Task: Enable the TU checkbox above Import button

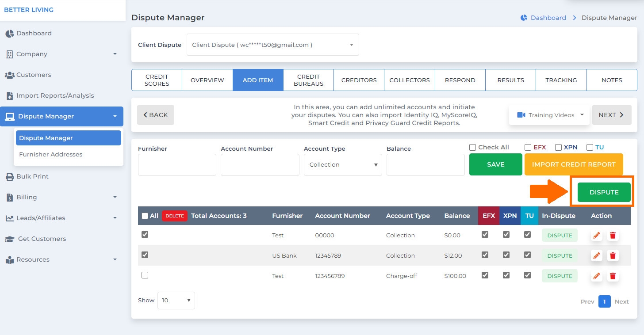Action: click(590, 147)
